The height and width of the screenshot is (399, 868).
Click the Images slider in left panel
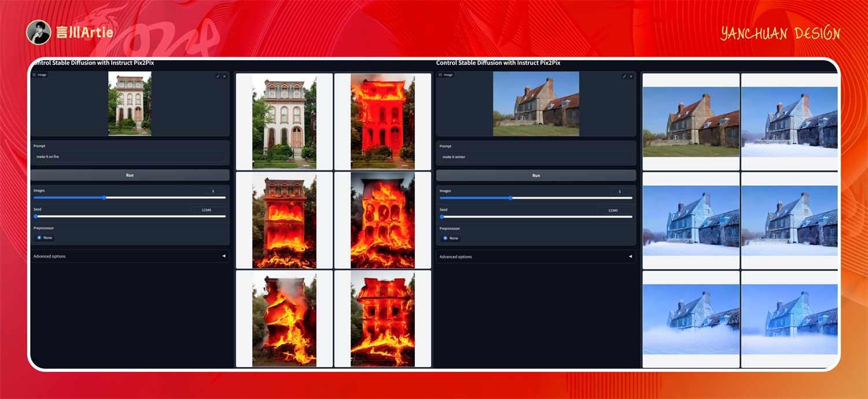pyautogui.click(x=130, y=197)
